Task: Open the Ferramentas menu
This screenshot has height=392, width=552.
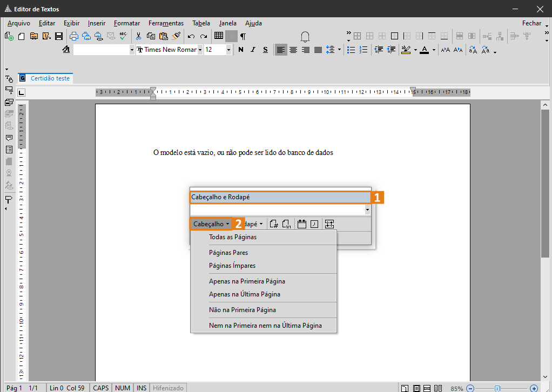Action: [166, 23]
